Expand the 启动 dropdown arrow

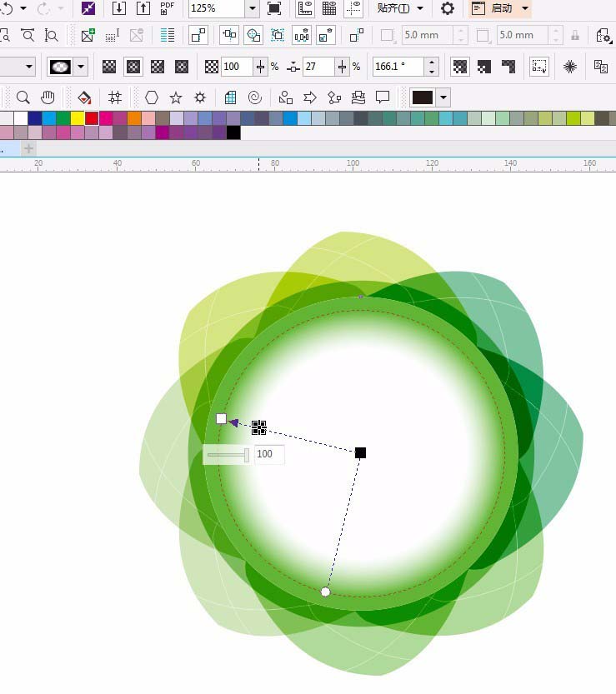525,8
